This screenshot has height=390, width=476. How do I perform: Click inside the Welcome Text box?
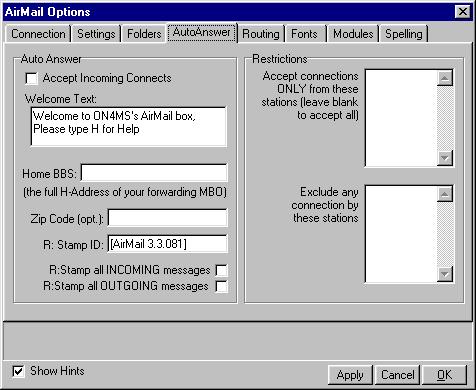click(x=129, y=126)
